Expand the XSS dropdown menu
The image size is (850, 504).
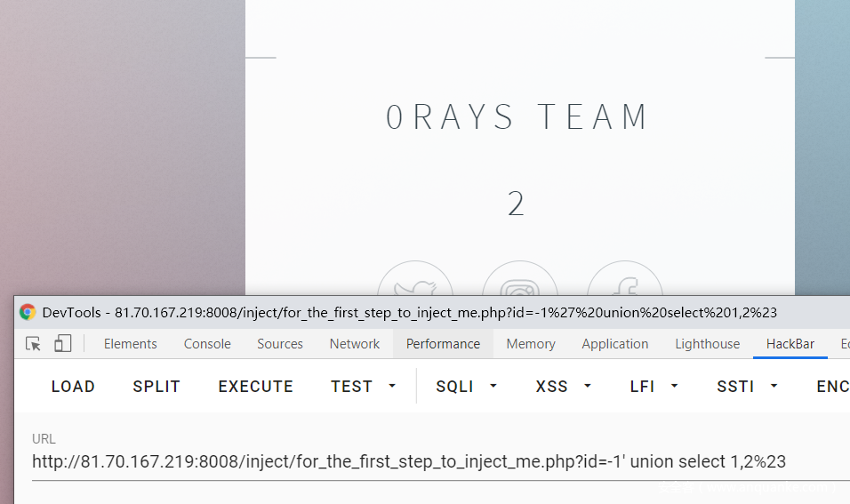(563, 387)
